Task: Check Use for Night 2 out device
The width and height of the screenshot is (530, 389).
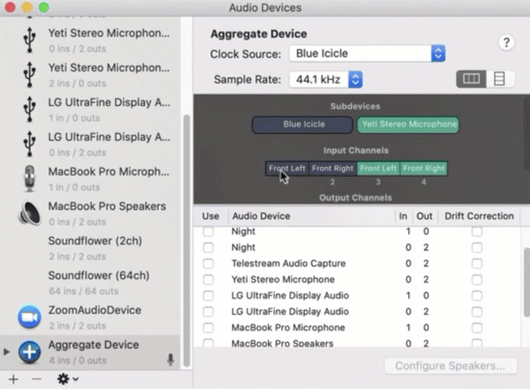Action: pyautogui.click(x=208, y=247)
